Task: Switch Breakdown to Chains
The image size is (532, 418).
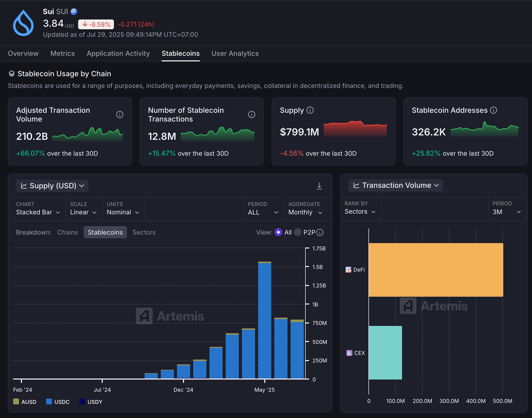Action: [x=67, y=232]
